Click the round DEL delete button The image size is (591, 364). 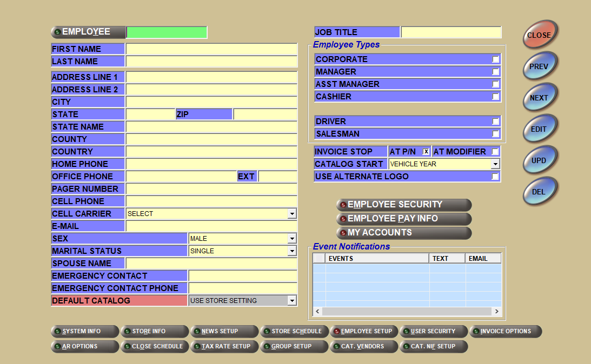point(539,192)
